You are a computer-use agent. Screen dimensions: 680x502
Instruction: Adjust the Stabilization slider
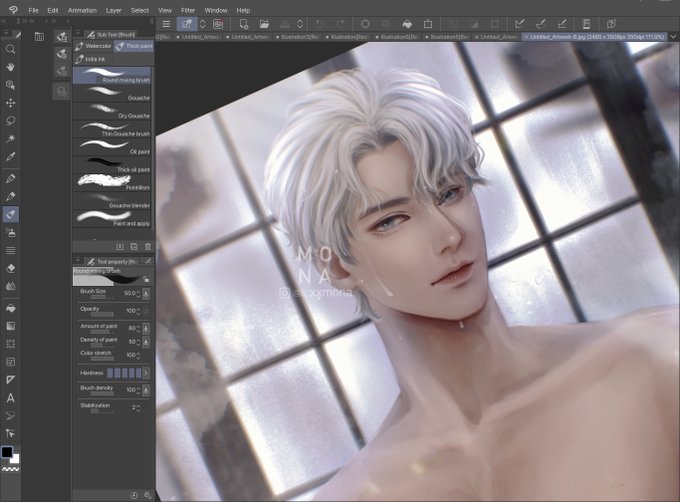click(102, 411)
